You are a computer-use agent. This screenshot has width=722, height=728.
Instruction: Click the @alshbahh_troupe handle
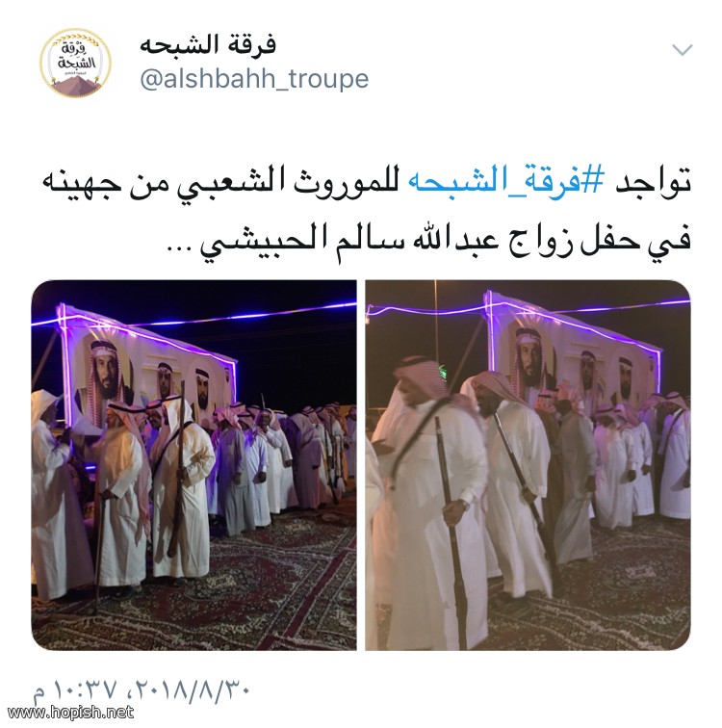254,78
